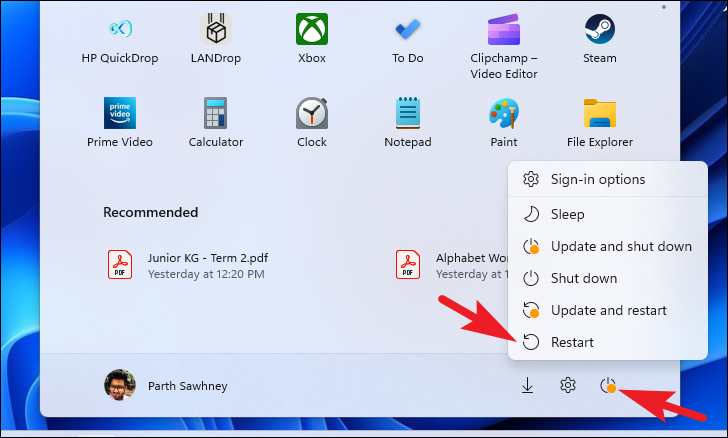The height and width of the screenshot is (438, 728).
Task: Click the Power button icon
Action: [x=608, y=385]
